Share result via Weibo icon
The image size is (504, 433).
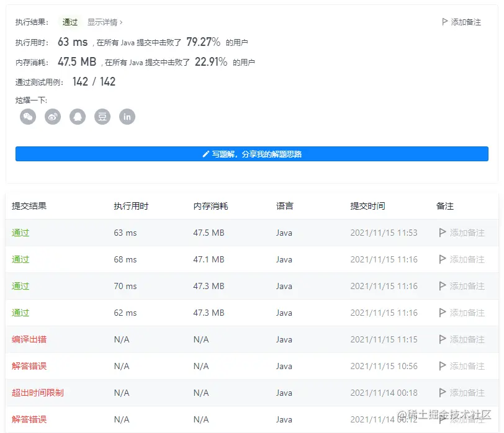pyautogui.click(x=53, y=117)
